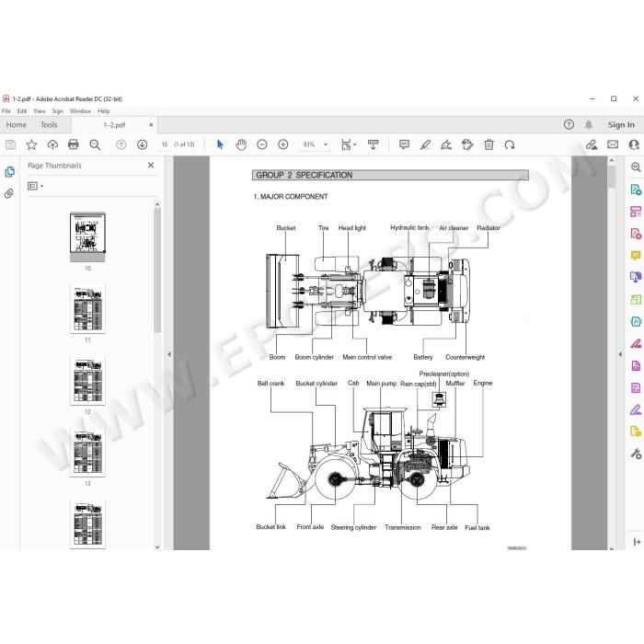The image size is (644, 644).
Task: Select the arrow selection tool
Action: pos(220,144)
